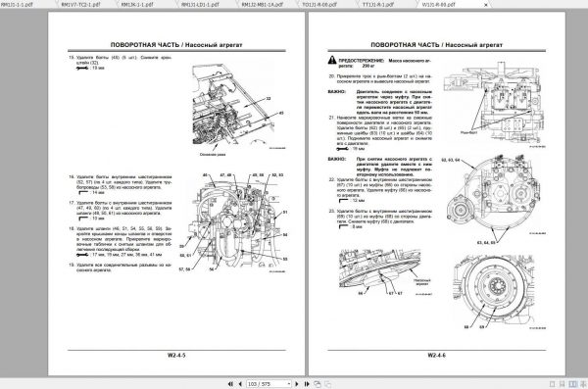Click the next view icon in bottom bar
The image size is (588, 389).
coord(327,384)
